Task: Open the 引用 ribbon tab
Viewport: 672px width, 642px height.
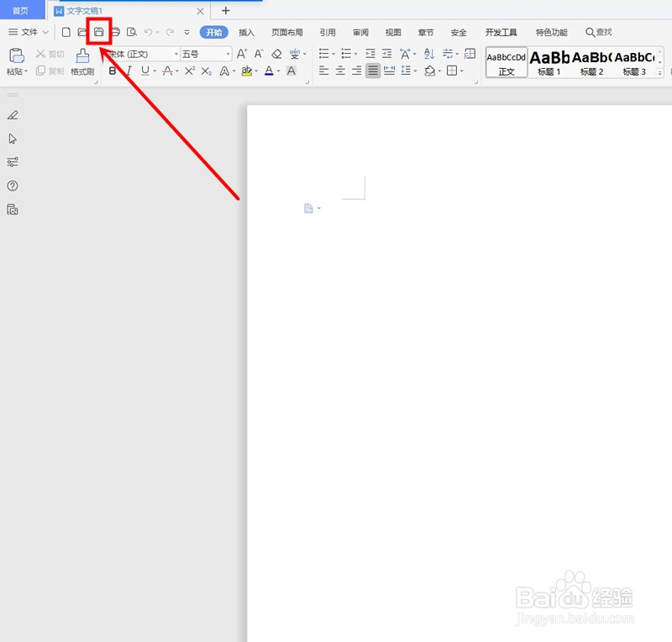Action: coord(328,32)
